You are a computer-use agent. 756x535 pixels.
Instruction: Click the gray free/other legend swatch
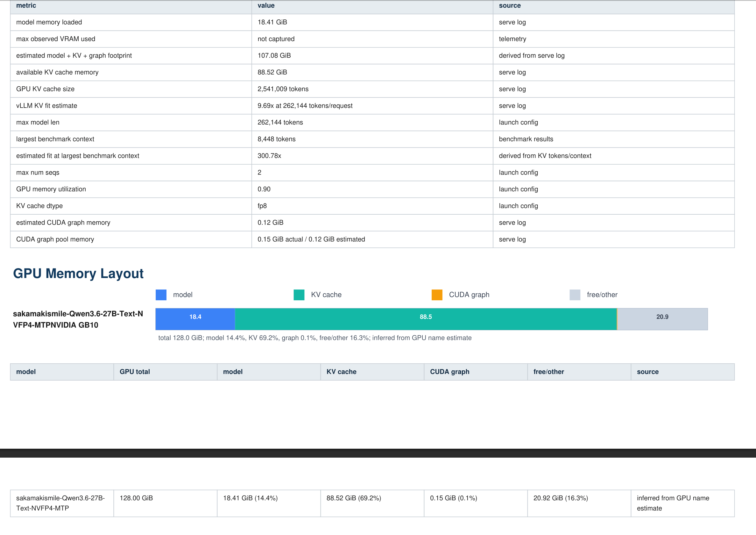[x=575, y=295]
